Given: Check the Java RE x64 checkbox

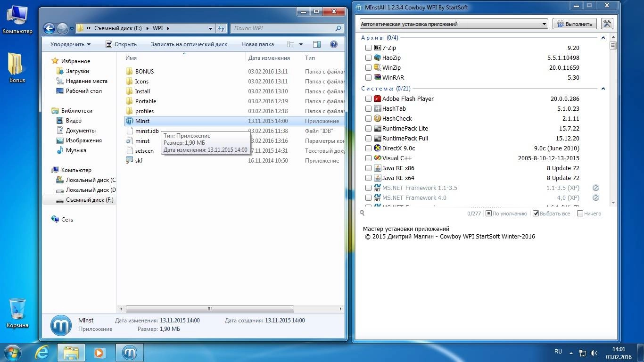Looking at the screenshot, I should [368, 178].
